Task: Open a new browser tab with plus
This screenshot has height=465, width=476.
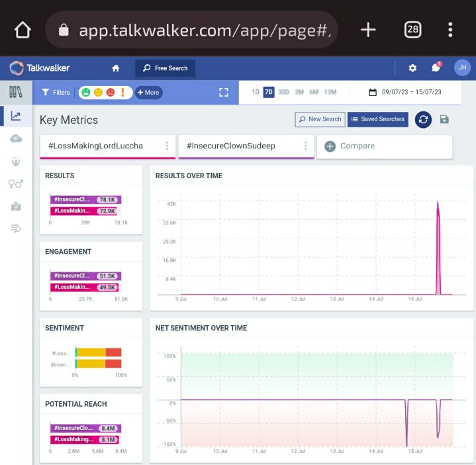Action: (368, 30)
